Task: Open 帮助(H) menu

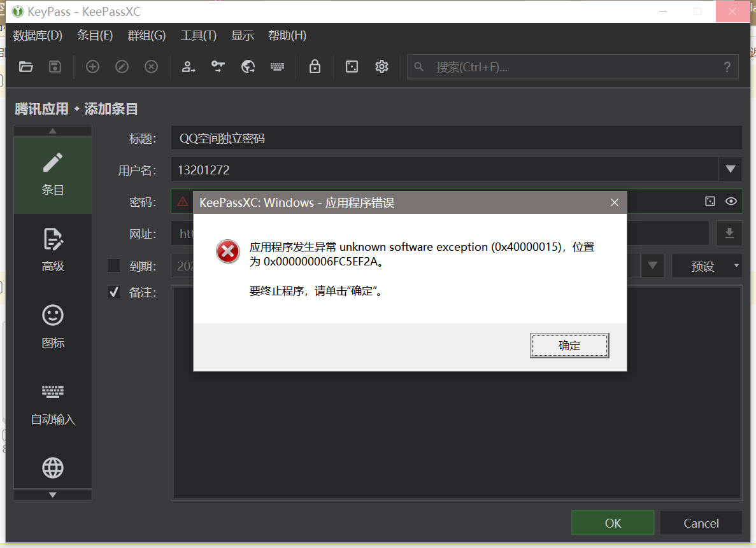Action: tap(287, 36)
